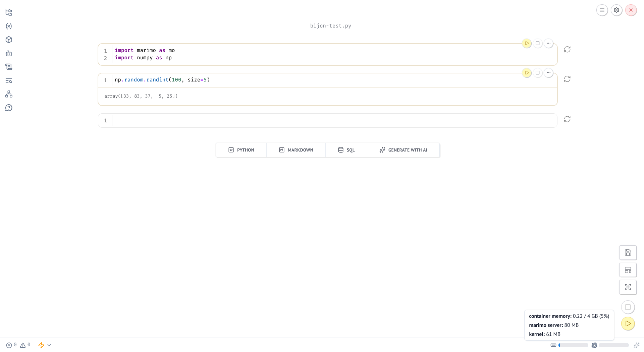Open more actions for randint cell
This screenshot has width=644, height=352.
tap(549, 73)
